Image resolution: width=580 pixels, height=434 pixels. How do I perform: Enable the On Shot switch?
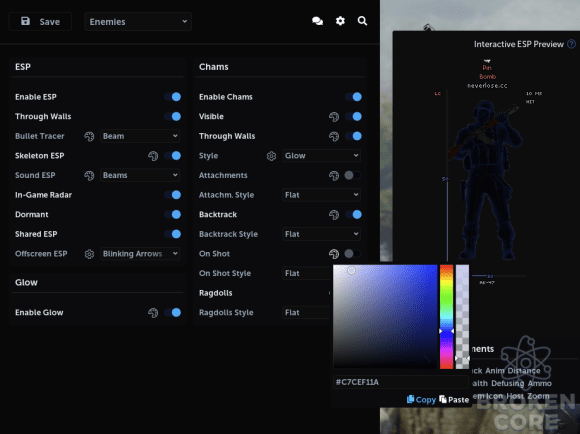353,254
